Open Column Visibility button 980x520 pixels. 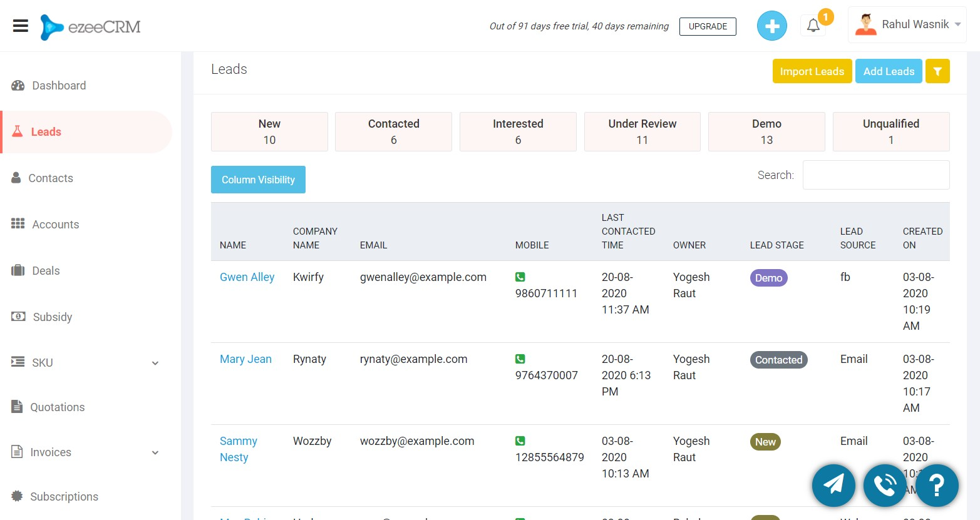click(x=258, y=180)
